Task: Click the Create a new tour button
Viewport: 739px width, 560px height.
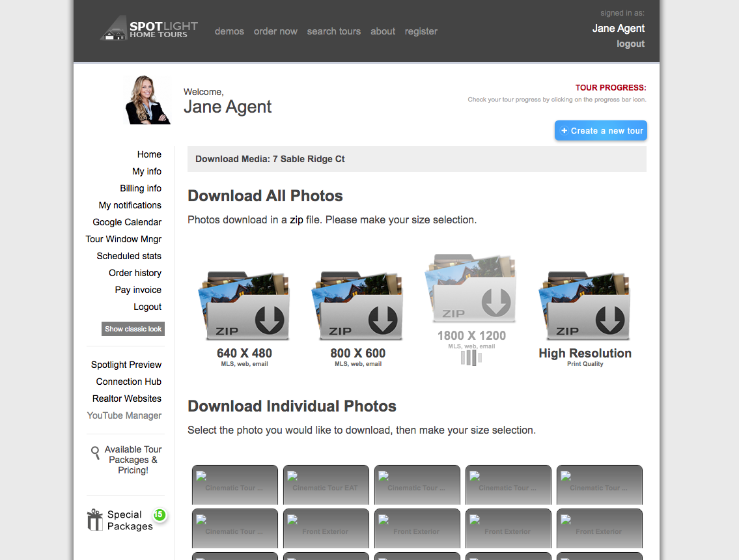Action: tap(601, 131)
